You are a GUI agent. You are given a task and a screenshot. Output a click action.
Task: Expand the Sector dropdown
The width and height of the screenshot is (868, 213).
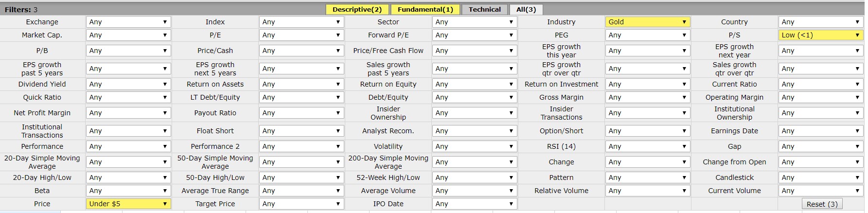(474, 22)
